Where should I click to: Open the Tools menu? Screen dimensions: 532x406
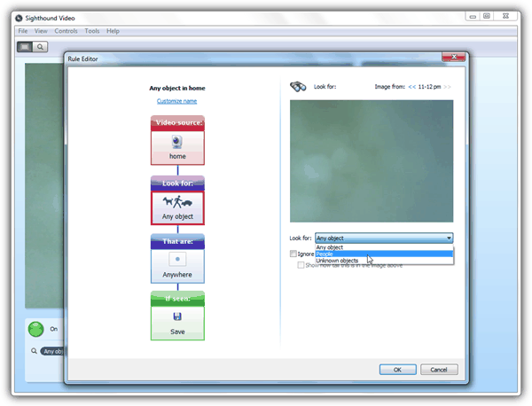(92, 31)
